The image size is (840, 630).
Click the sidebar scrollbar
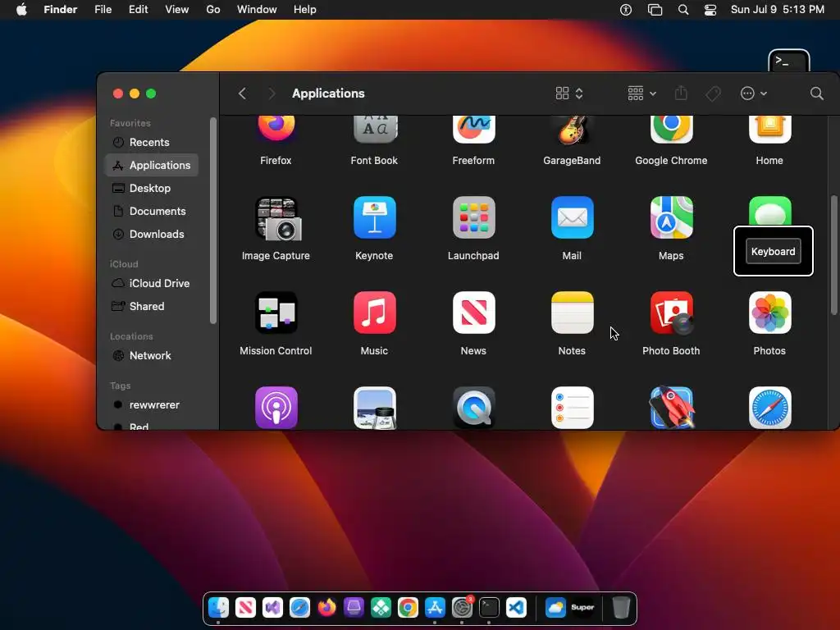coord(213,221)
